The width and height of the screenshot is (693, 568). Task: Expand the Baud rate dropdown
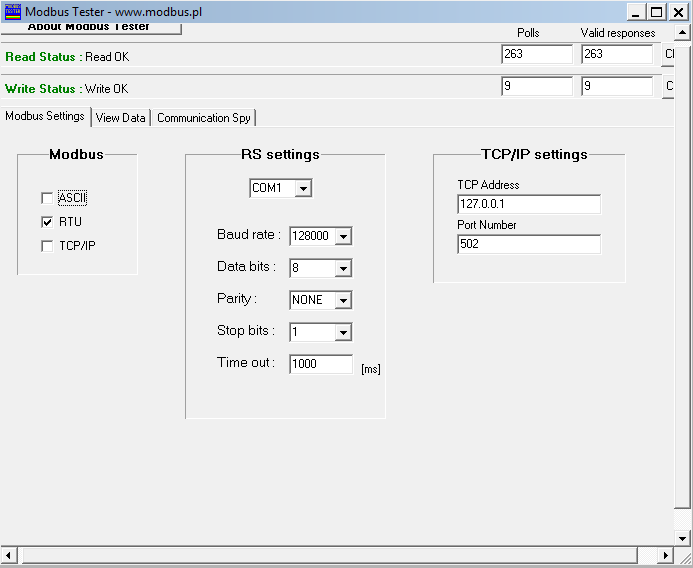pyautogui.click(x=343, y=236)
